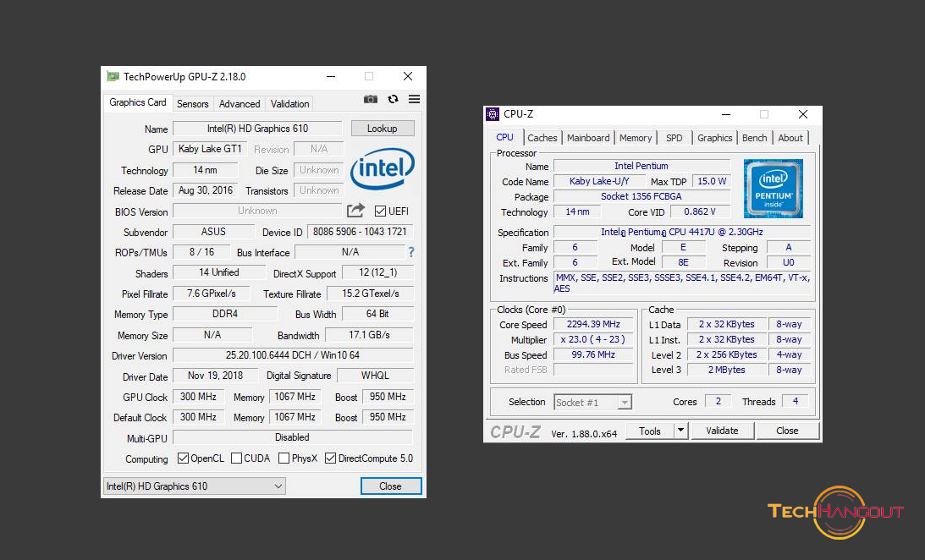
Task: Click the Bus Interface question mark
Action: [411, 252]
